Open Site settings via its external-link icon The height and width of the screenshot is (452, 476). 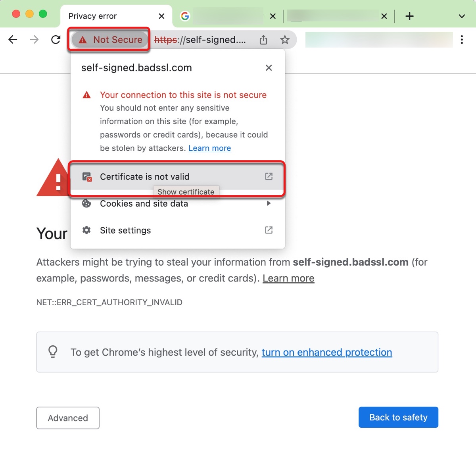tap(269, 230)
